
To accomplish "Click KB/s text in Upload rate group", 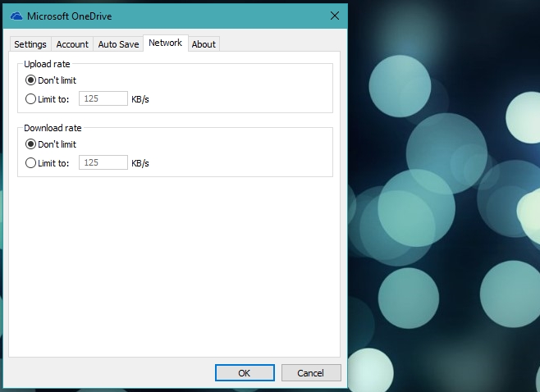I will point(140,99).
